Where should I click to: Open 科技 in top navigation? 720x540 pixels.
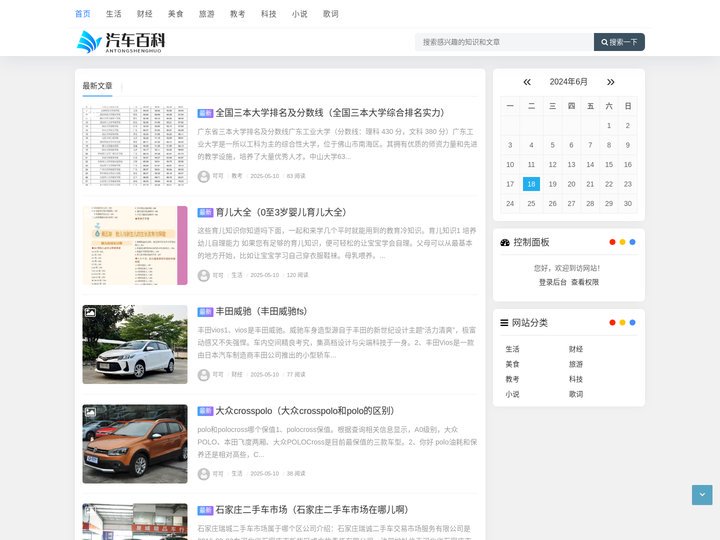(269, 14)
